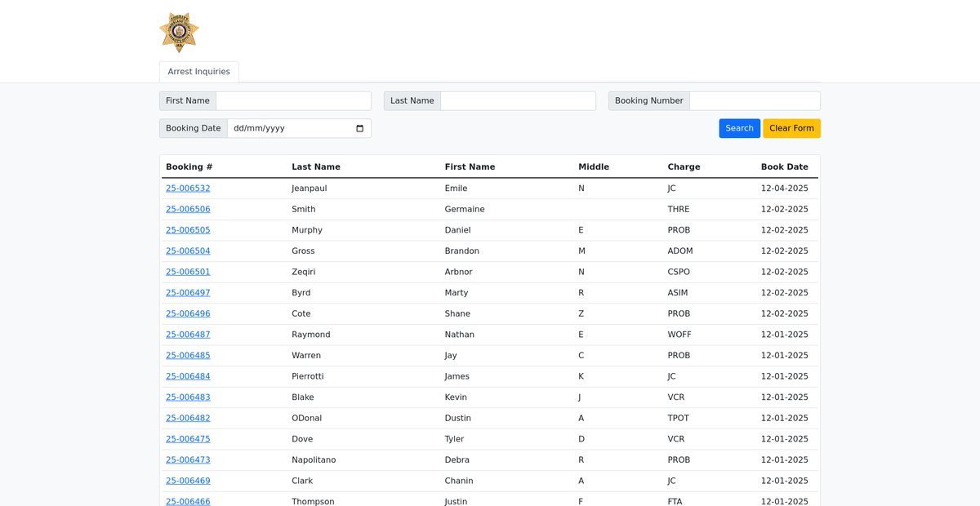Focus the Booking Number input box

click(x=755, y=101)
